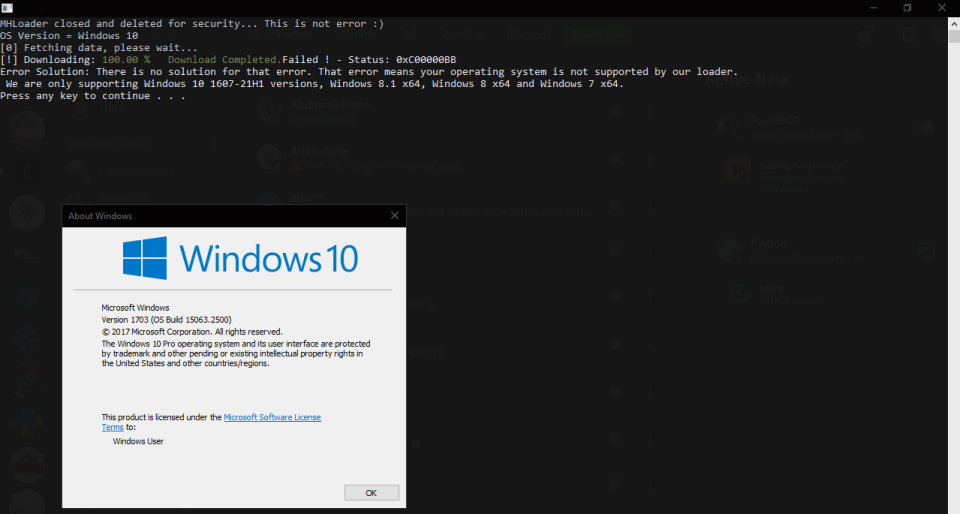The image size is (960, 514).
Task: Click the green 'Download Completed.' text
Action: [x=224, y=59]
